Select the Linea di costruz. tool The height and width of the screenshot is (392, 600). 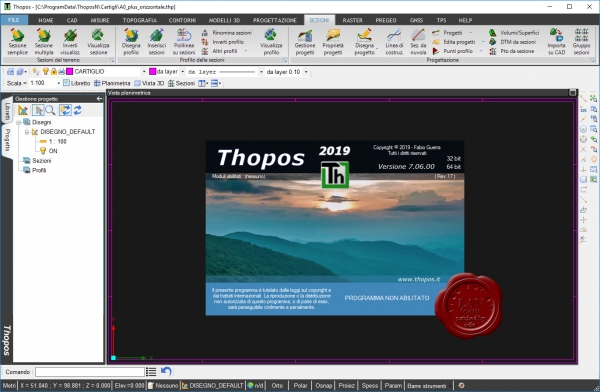(x=394, y=41)
